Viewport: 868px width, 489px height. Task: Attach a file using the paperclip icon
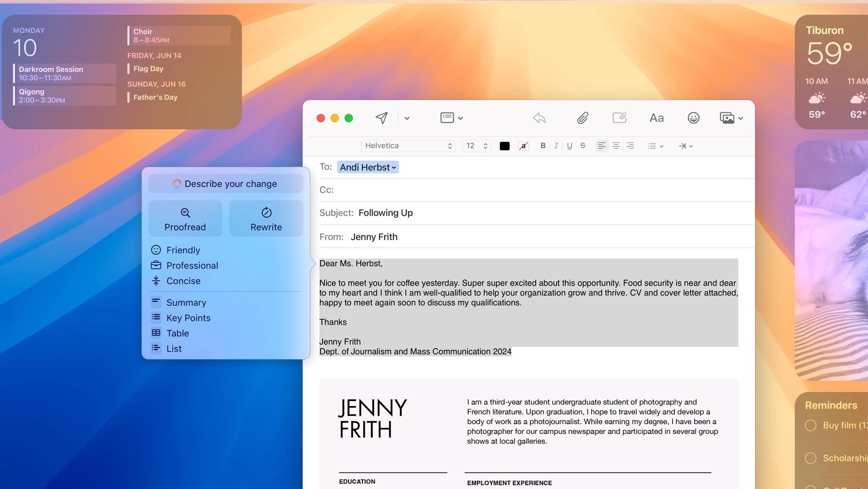[x=582, y=118]
